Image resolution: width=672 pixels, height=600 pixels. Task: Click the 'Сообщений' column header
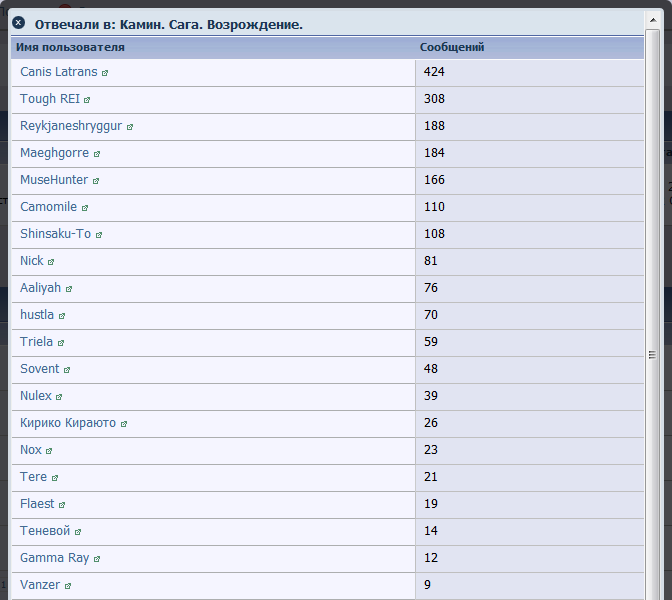[x=452, y=47]
